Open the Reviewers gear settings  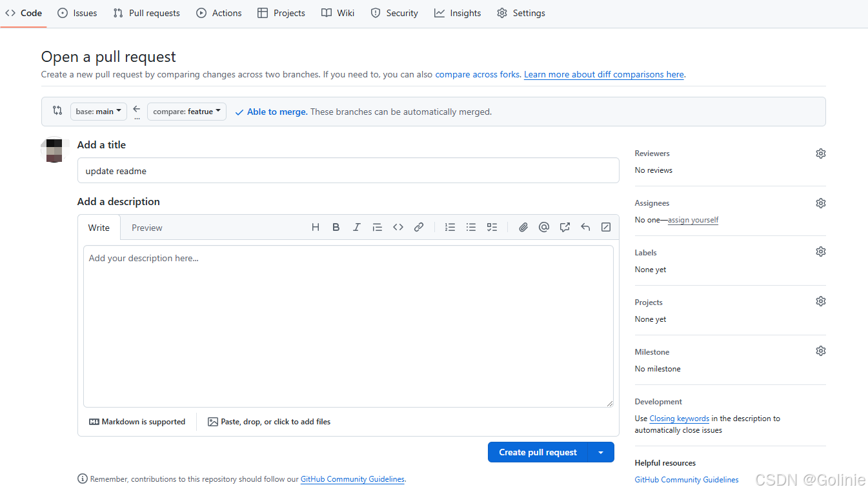tap(821, 153)
